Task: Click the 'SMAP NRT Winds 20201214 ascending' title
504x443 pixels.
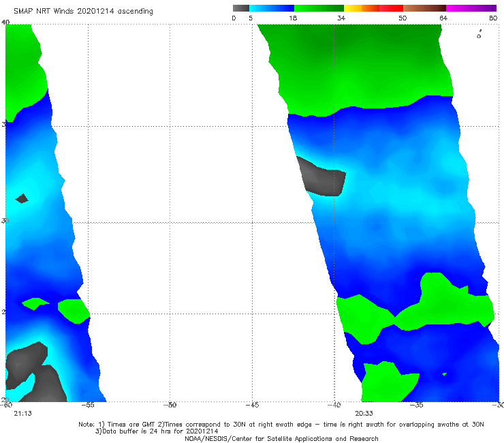Action: (x=83, y=12)
